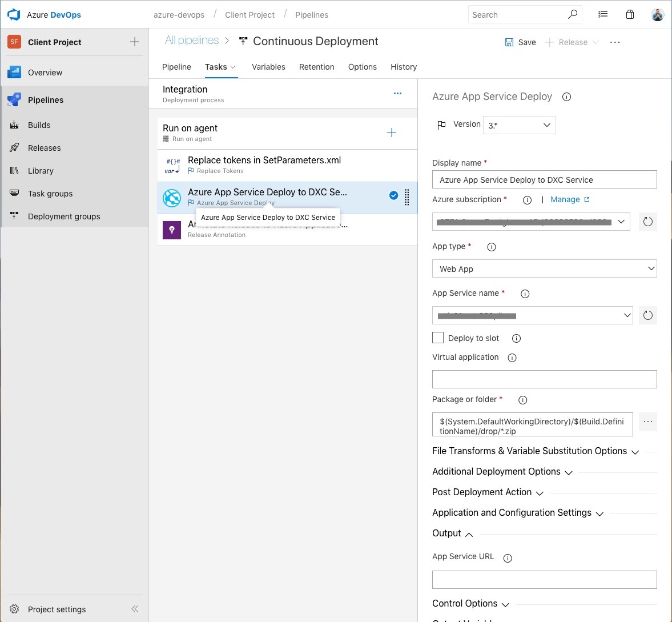This screenshot has width=672, height=622.
Task: Enable the Deploy to slot checkbox
Action: [438, 338]
